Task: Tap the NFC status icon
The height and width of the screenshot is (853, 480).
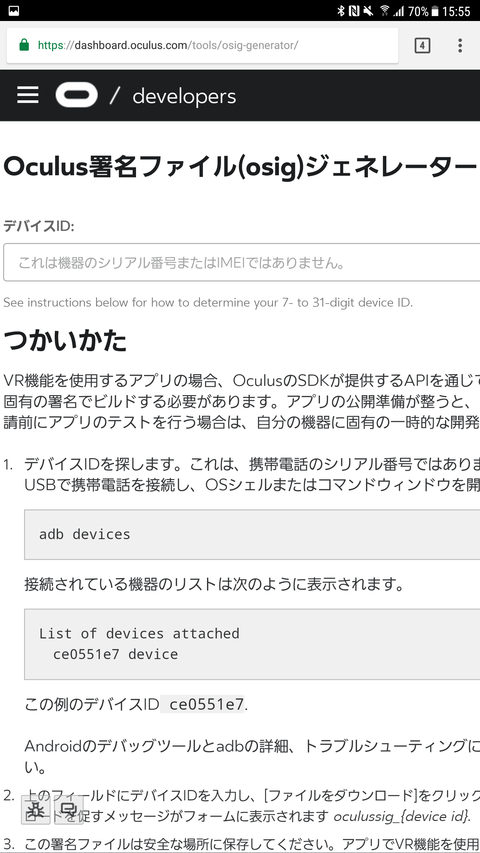Action: tap(354, 10)
